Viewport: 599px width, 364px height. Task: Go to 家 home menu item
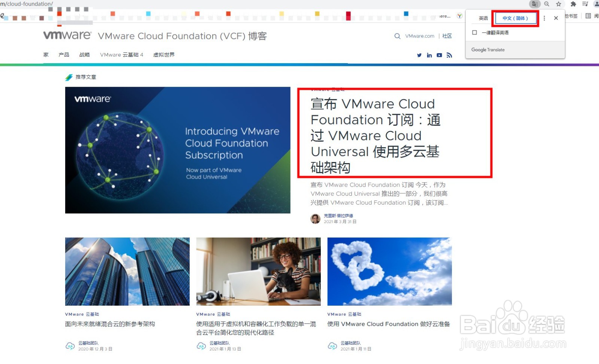tap(46, 55)
